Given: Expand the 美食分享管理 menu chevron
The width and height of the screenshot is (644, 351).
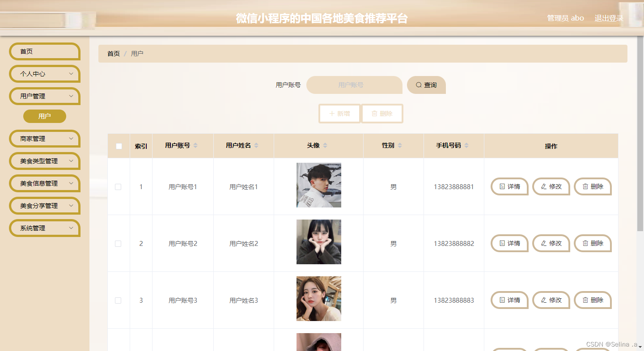Looking at the screenshot, I should click(x=71, y=206).
